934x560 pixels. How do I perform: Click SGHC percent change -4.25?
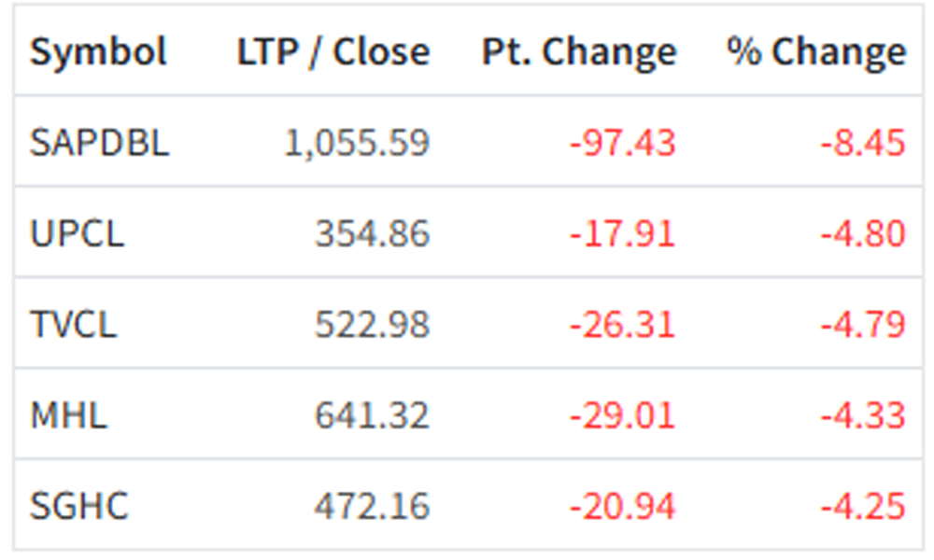tap(863, 507)
